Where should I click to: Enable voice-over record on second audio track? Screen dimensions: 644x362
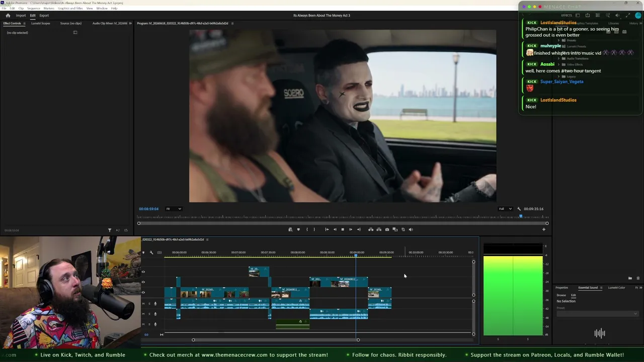pos(155,314)
